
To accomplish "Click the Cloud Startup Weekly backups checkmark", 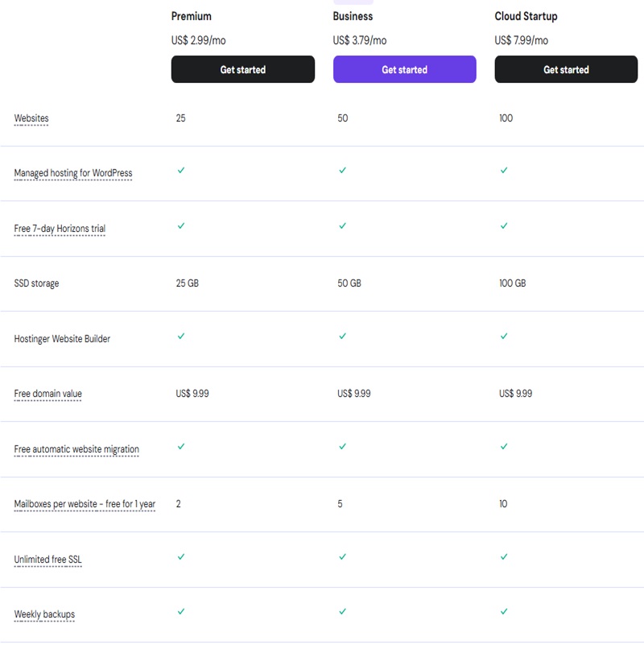I will pyautogui.click(x=503, y=613).
